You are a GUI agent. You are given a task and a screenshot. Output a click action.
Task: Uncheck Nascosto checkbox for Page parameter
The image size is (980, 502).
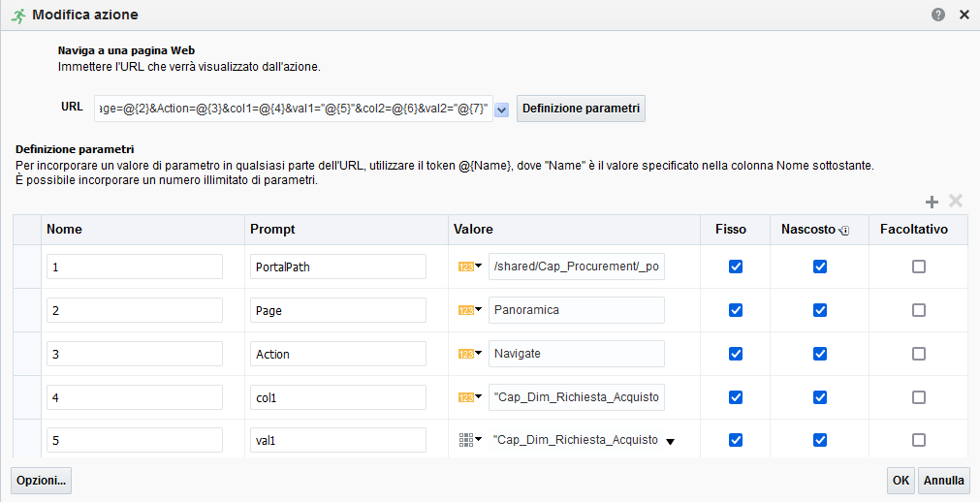820,310
